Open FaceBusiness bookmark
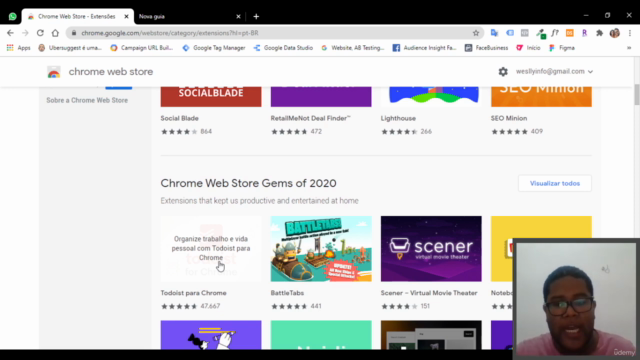640x360 pixels. 487,48
